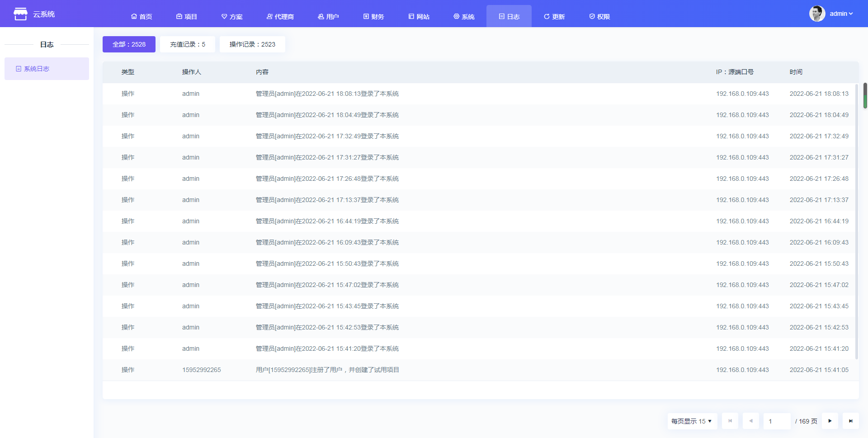Click the website icon beside 网站

(x=411, y=17)
